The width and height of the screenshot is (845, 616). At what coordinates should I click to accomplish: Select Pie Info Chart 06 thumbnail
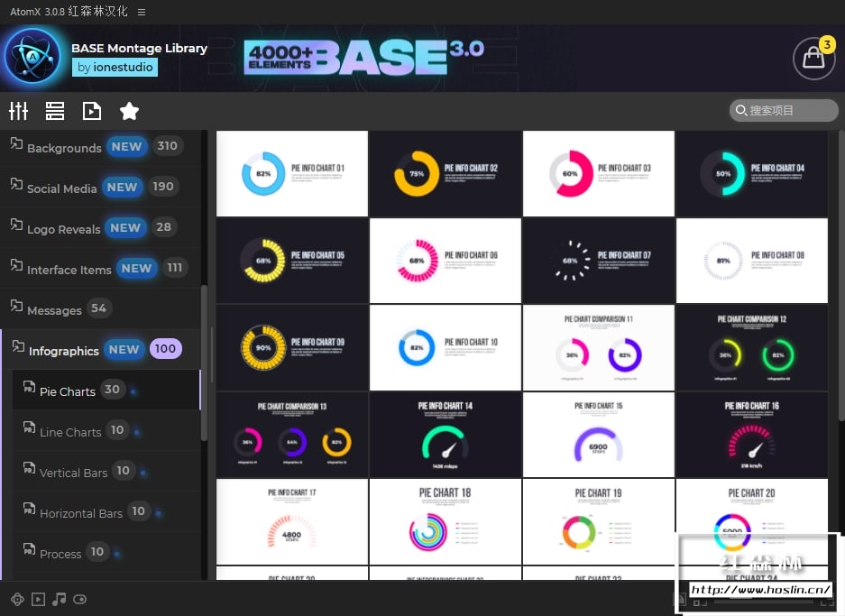[445, 261]
